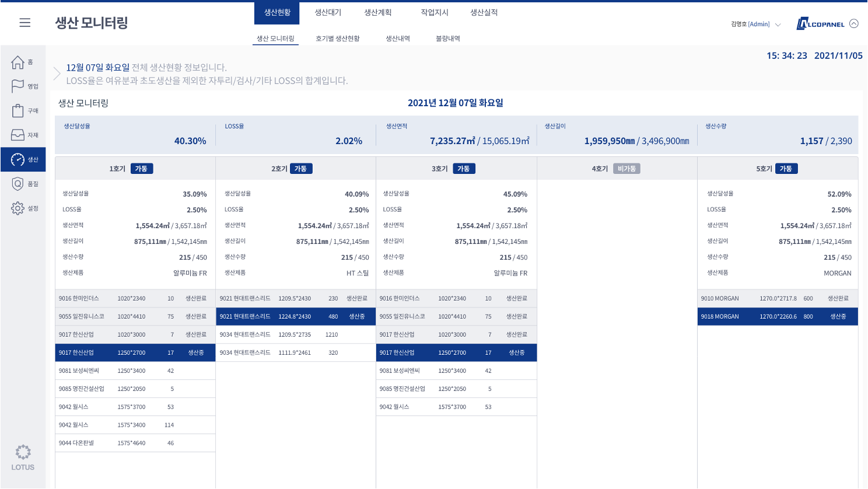This screenshot has width=868, height=489.
Task: Open Settings gear icon in sidebar
Action: [18, 208]
